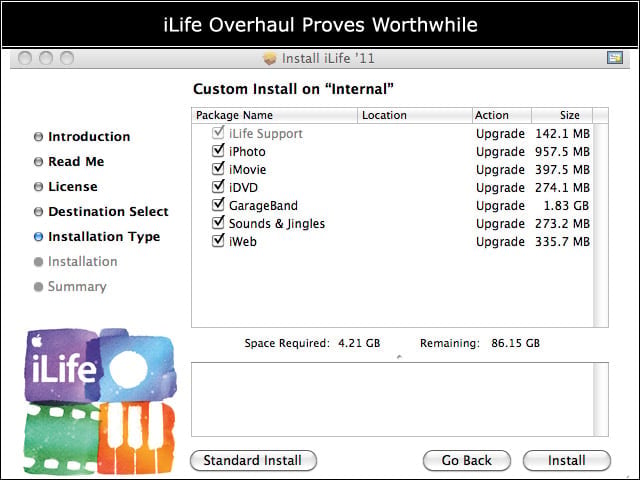Click the dimmed Installation step label

(x=83, y=262)
